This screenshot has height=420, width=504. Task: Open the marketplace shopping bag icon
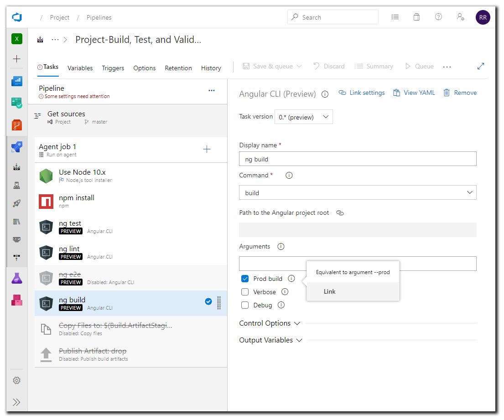[416, 17]
